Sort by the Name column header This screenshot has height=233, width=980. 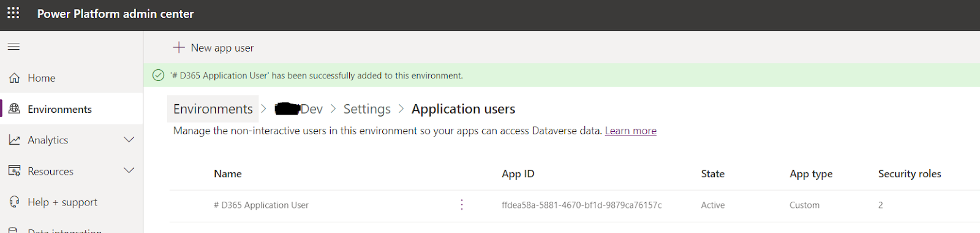pyautogui.click(x=228, y=174)
